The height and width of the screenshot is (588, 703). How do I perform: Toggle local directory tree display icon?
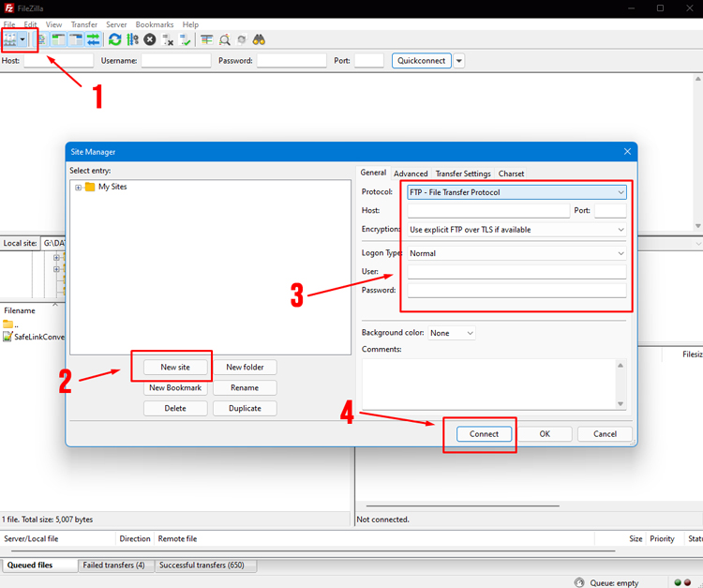[59, 40]
